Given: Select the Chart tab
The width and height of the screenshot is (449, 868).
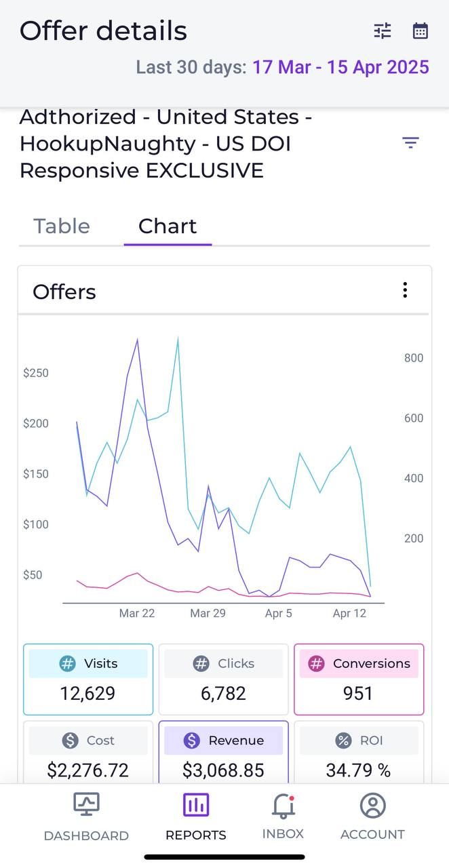Looking at the screenshot, I should click(168, 226).
